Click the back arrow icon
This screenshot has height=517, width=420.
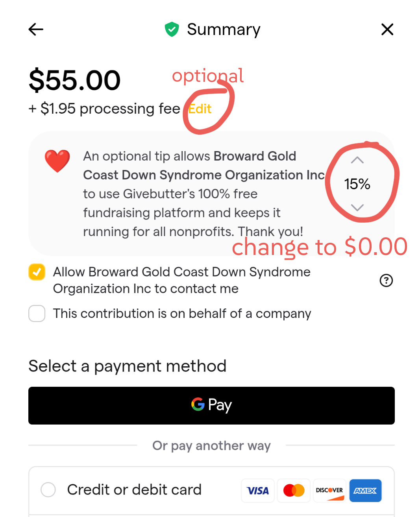pyautogui.click(x=36, y=30)
